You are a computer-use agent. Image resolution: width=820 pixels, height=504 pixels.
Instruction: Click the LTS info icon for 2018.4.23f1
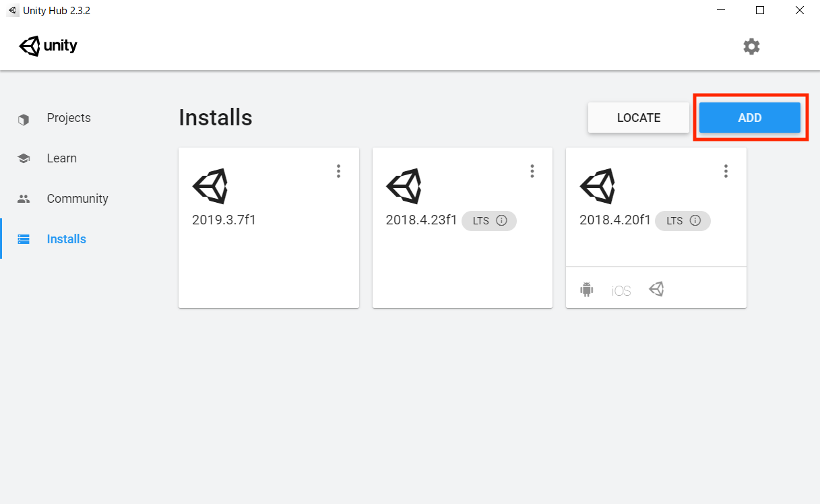501,221
